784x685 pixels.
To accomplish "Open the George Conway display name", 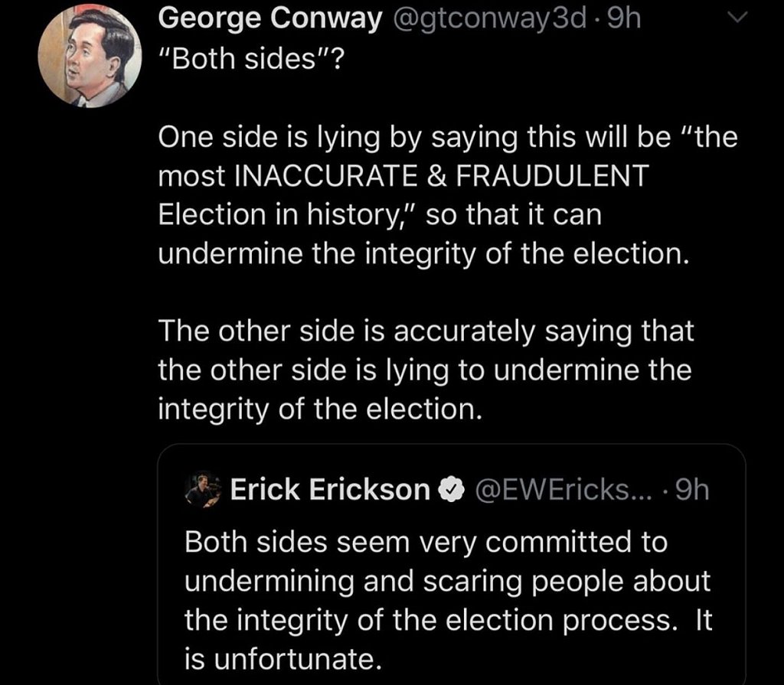I will 269,21.
